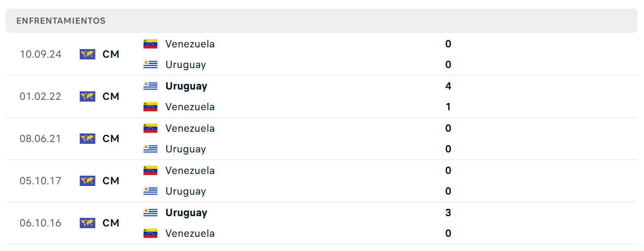The image size is (644, 251).
Task: Click the world map icon for 01.02.22 match
Action: point(88,96)
